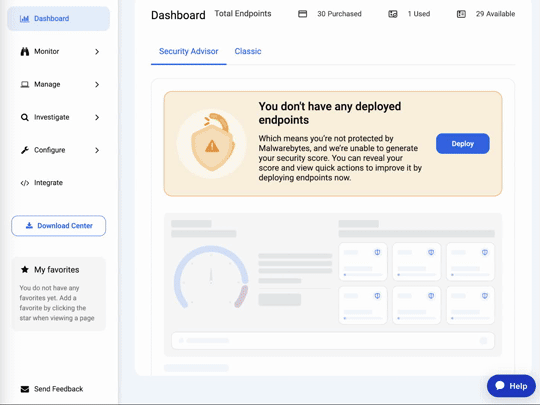Viewport: 540px width, 405px height.
Task: Click the '30 Purchased' text
Action: [339, 14]
